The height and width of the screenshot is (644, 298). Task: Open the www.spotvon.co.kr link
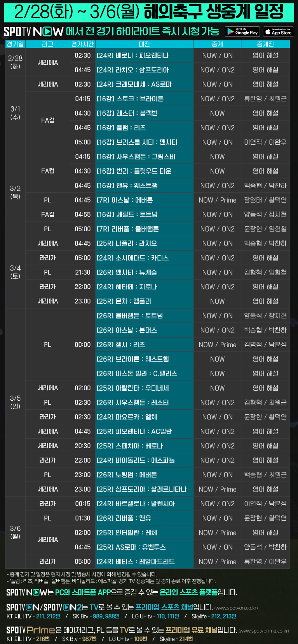click(236, 608)
